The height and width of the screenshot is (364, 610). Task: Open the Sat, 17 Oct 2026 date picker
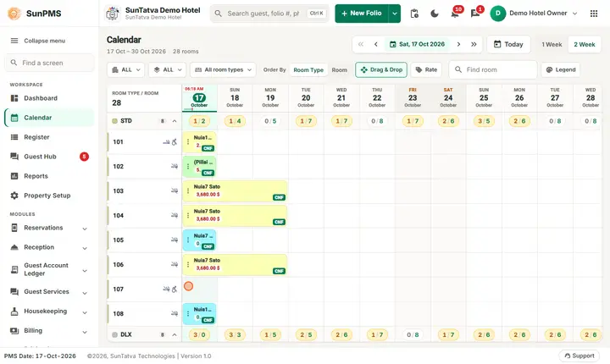pyautogui.click(x=417, y=44)
